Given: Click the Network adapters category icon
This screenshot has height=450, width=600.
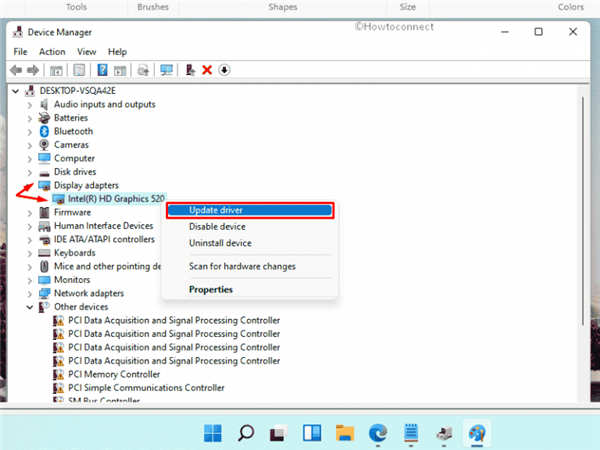Looking at the screenshot, I should 44,293.
